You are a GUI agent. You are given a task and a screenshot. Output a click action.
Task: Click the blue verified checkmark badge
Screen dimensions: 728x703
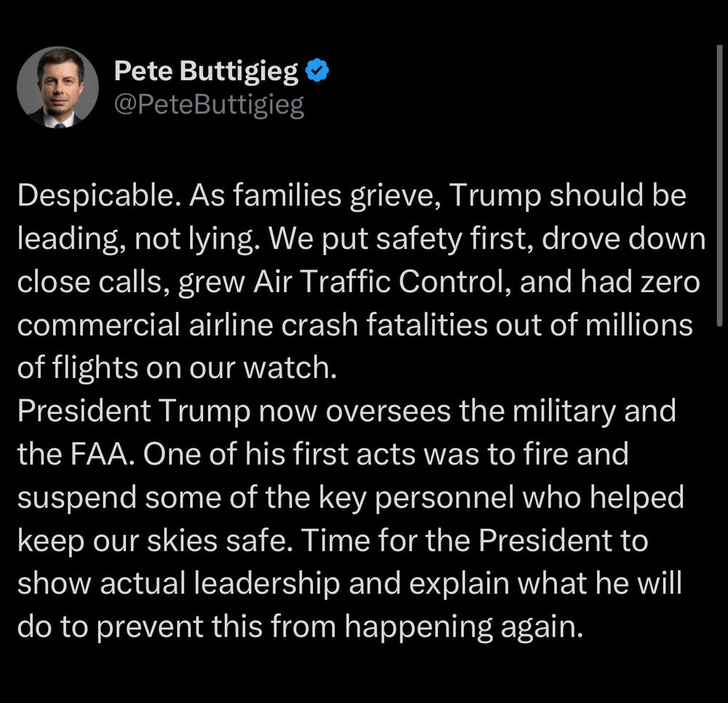(x=317, y=70)
